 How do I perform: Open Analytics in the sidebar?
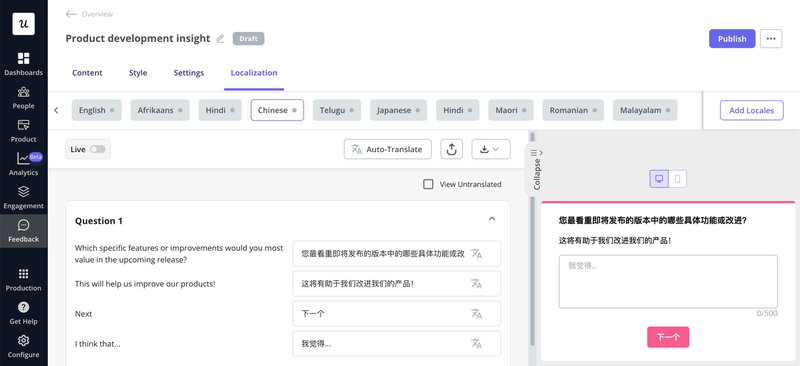[23, 164]
